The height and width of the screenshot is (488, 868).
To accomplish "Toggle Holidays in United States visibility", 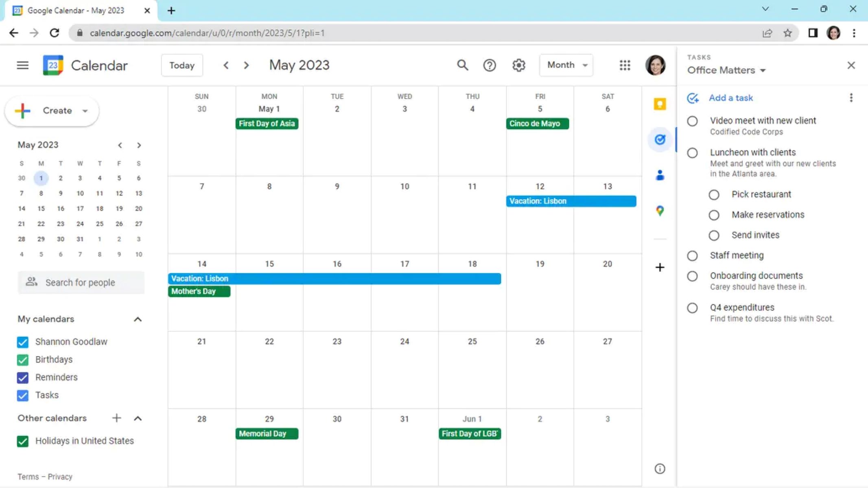I will coord(23,440).
